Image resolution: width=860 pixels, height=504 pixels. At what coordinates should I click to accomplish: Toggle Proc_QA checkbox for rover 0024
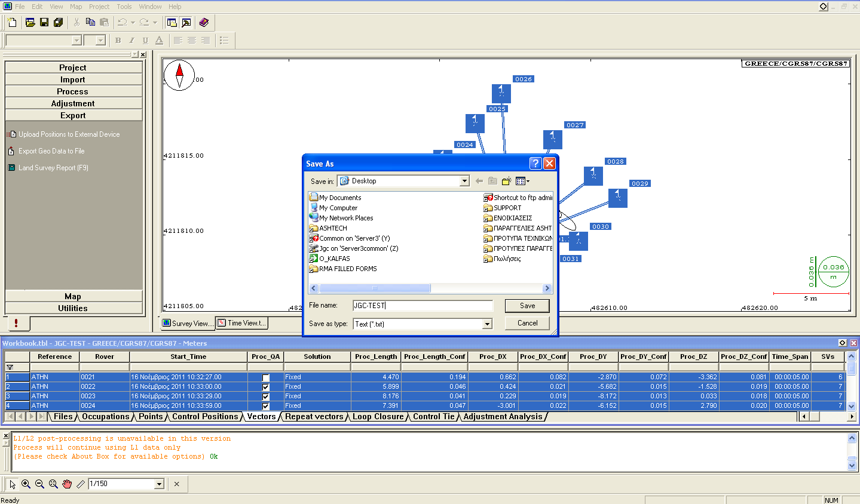click(x=265, y=406)
